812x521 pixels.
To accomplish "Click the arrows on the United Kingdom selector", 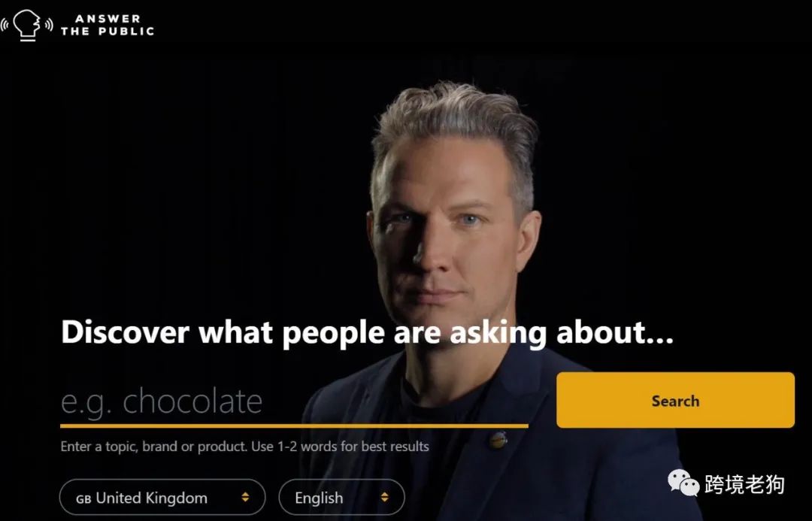I will coord(245,497).
